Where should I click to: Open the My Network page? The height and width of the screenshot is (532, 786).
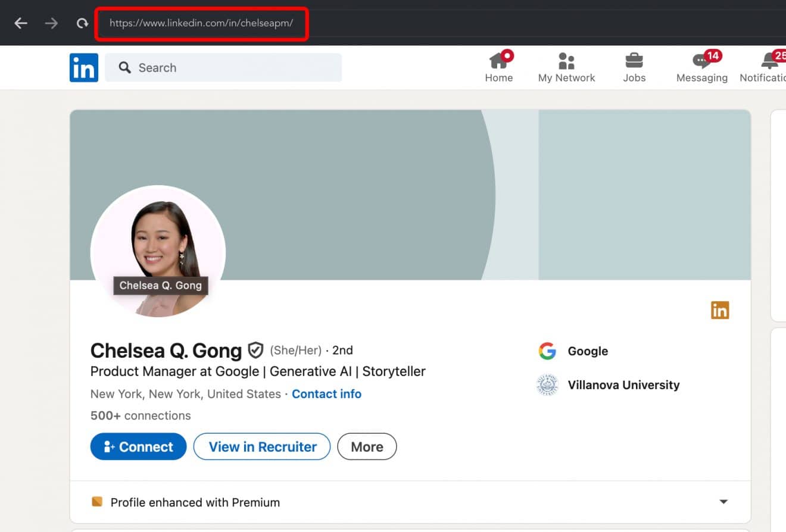(x=566, y=65)
